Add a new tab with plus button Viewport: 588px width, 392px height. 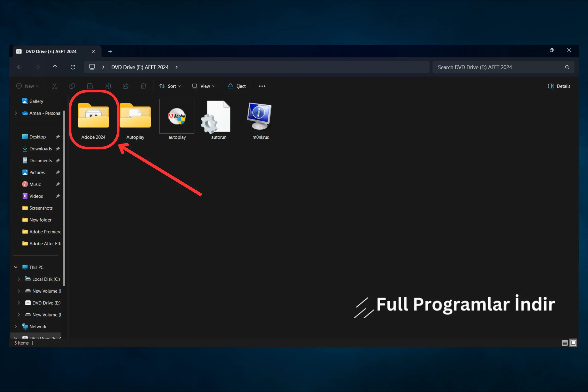pyautogui.click(x=110, y=51)
